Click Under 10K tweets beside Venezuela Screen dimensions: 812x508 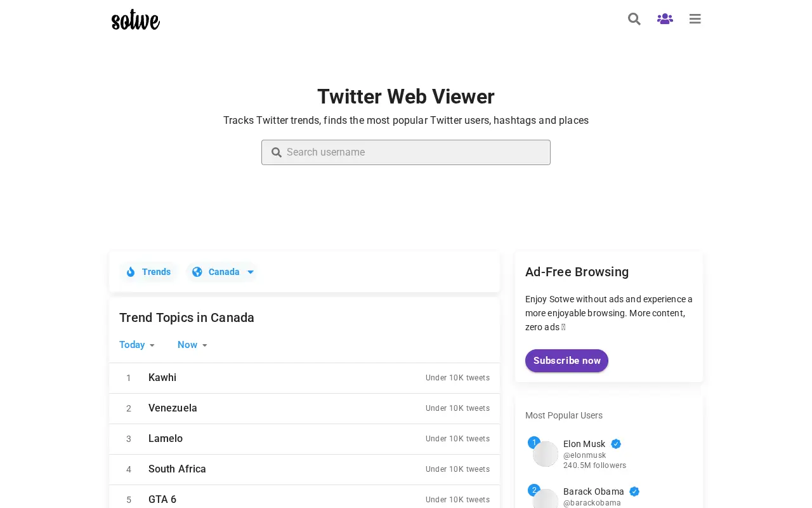[457, 408]
